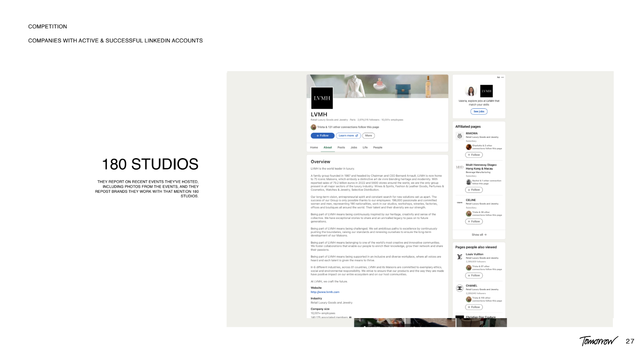
Task: Follow the CHANEL page
Action: tap(474, 307)
